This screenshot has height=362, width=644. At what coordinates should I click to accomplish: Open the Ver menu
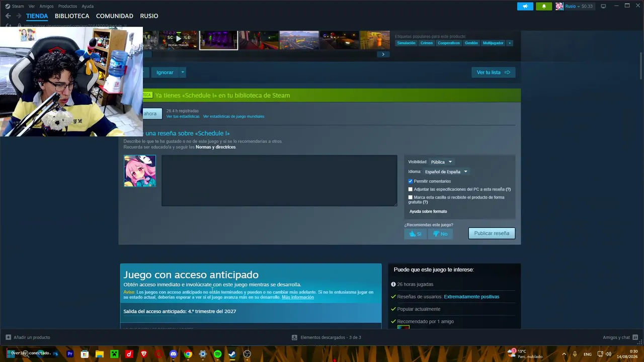(x=32, y=7)
